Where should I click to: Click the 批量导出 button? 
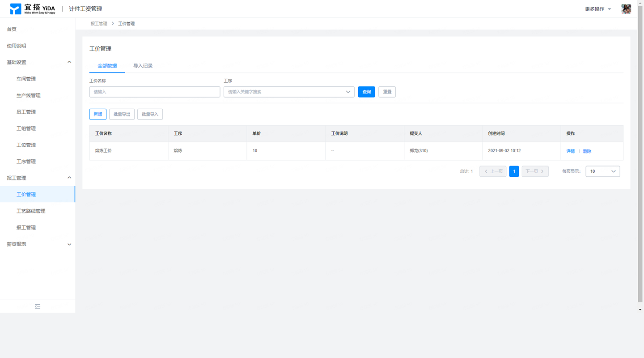[122, 114]
